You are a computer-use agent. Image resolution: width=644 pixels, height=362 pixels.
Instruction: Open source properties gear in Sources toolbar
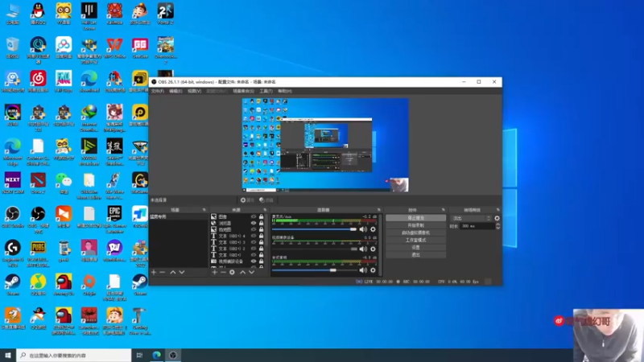232,272
